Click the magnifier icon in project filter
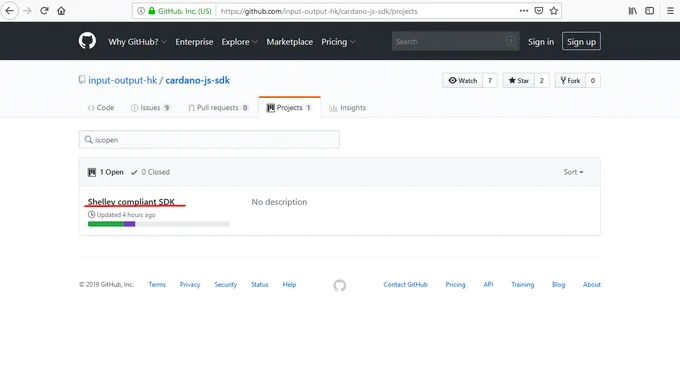This screenshot has width=680, height=391. tap(88, 140)
